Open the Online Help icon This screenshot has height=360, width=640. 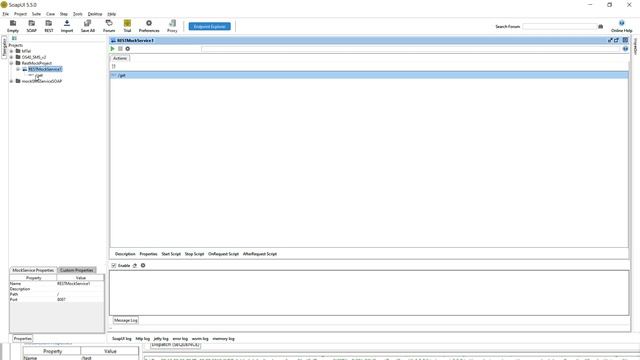(621, 26)
